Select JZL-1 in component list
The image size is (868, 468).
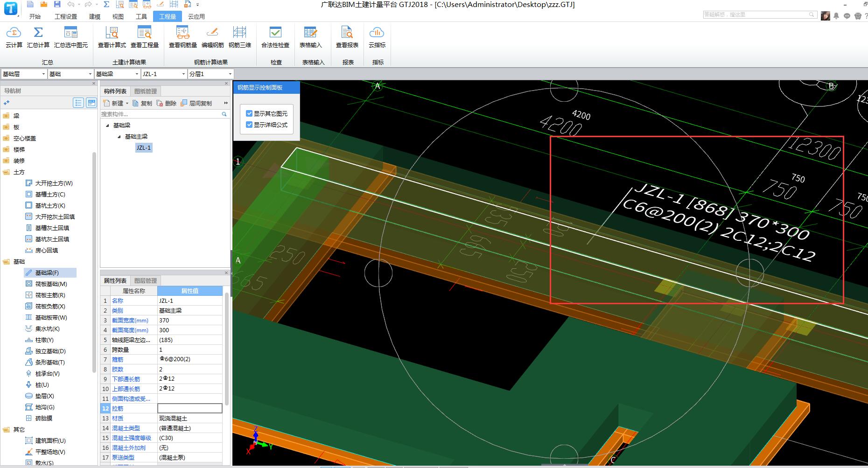tap(144, 147)
